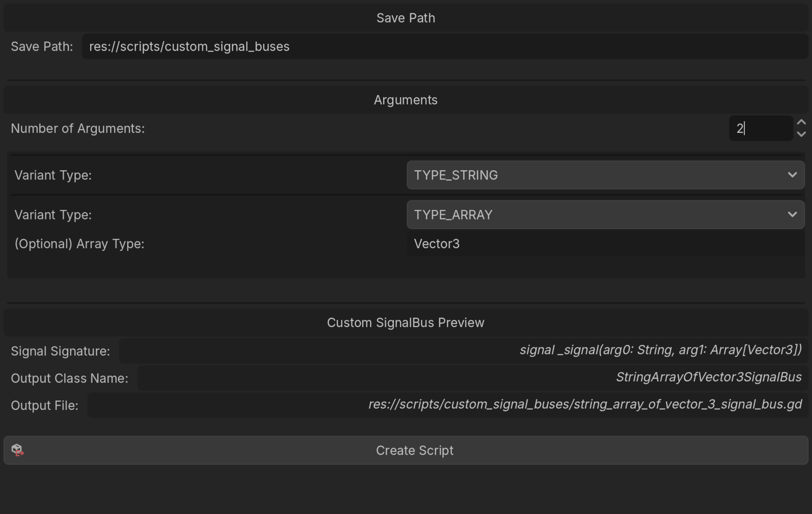Viewport: 812px width, 514px height.
Task: Click the Save Path text field
Action: [444, 46]
